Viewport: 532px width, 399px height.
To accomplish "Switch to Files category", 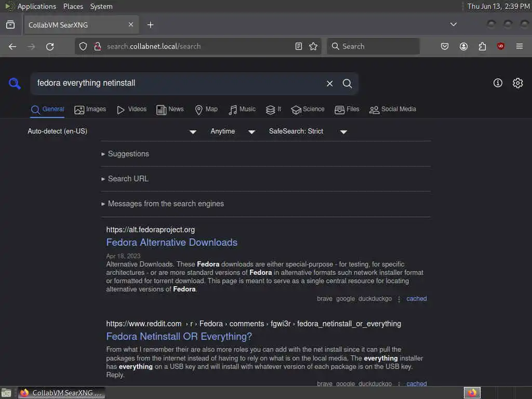I will coord(347,109).
